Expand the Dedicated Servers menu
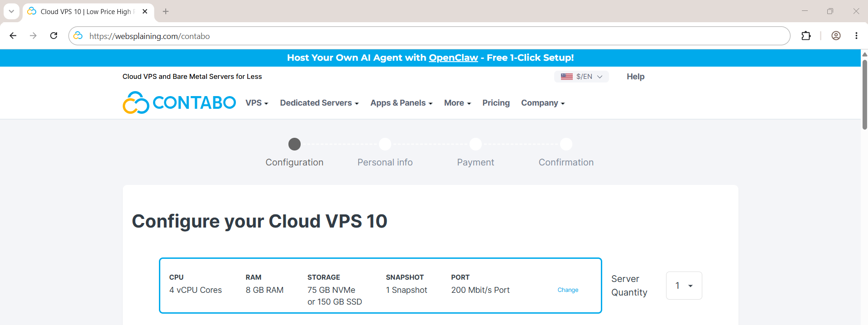 [x=319, y=103]
